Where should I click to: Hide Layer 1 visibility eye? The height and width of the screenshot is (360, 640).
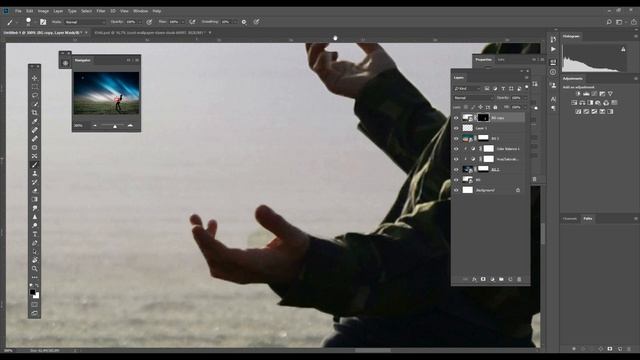pyautogui.click(x=456, y=128)
